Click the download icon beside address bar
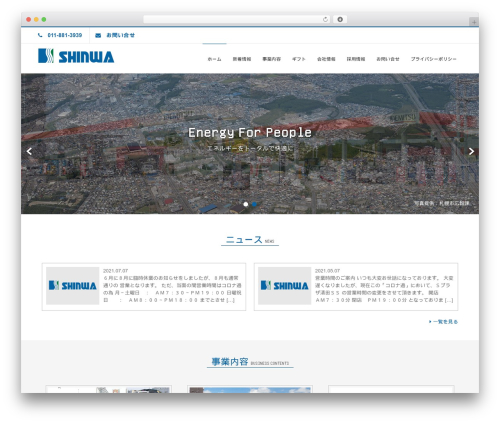The height and width of the screenshot is (423, 500). 340,19
